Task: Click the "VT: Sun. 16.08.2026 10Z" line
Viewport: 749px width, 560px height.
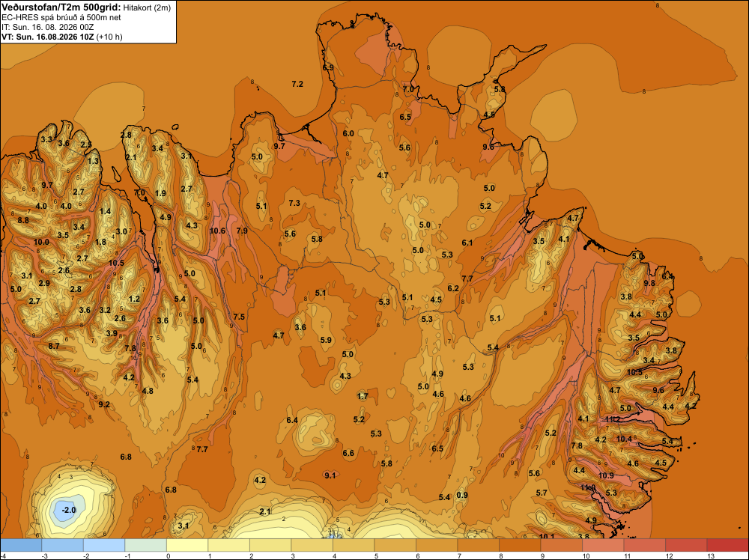Action: click(48, 37)
